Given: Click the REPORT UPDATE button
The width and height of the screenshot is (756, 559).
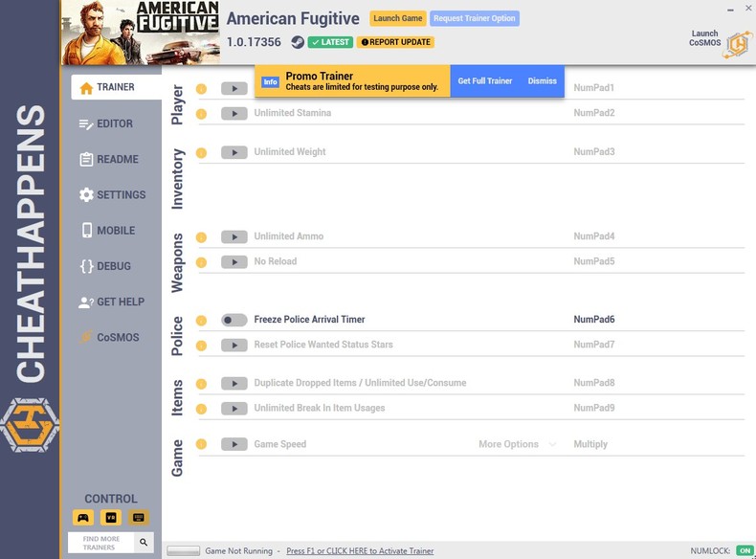Looking at the screenshot, I should [x=395, y=42].
